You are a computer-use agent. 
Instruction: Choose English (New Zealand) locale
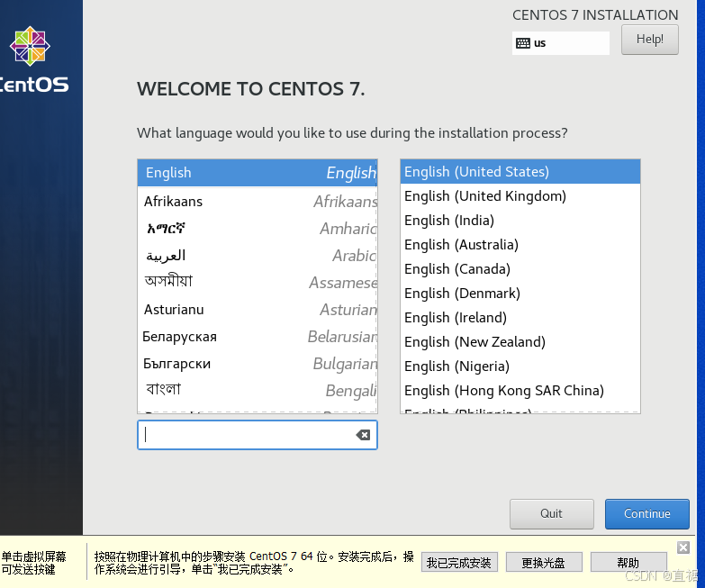[520, 341]
